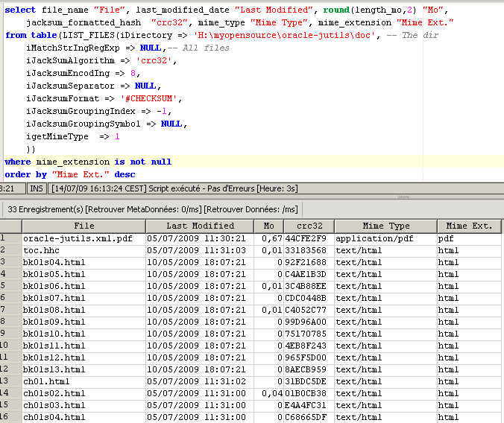Sort by the Mime Ext. column header
Viewport: 504px width, 423px height.
coord(468,226)
